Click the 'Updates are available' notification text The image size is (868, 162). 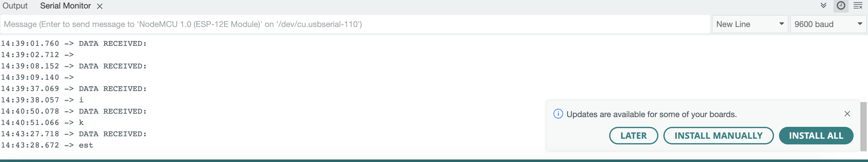click(x=651, y=114)
